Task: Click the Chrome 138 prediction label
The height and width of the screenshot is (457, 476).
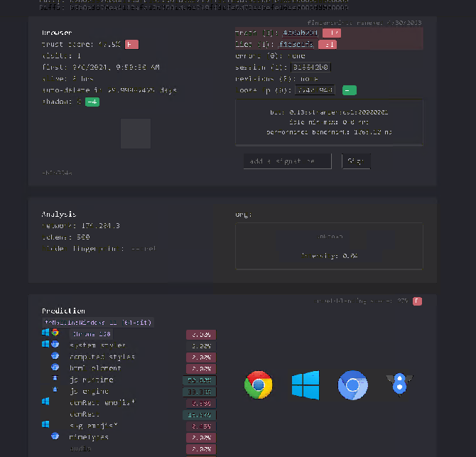Action: pyautogui.click(x=90, y=333)
